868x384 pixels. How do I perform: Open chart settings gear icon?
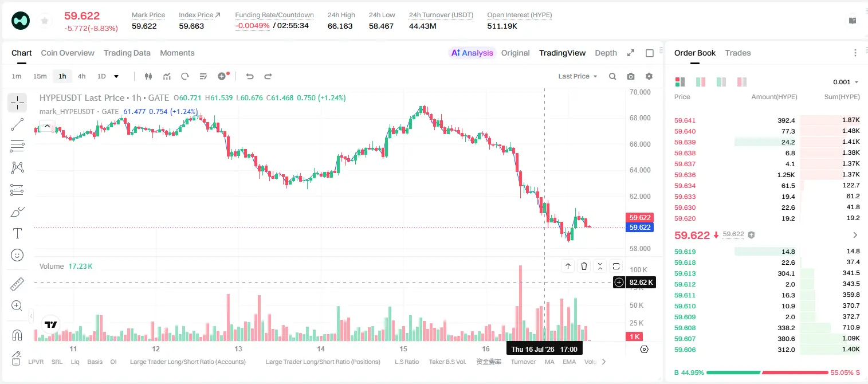point(649,76)
